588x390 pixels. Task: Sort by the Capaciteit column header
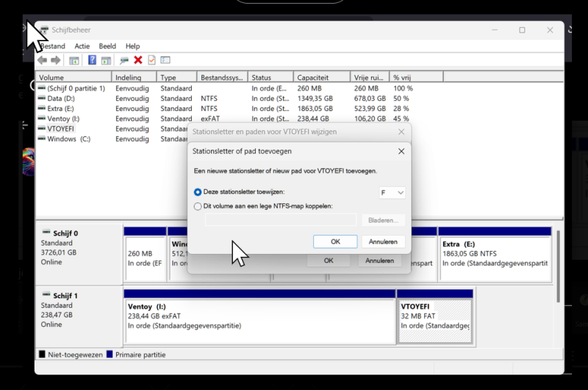click(x=322, y=77)
